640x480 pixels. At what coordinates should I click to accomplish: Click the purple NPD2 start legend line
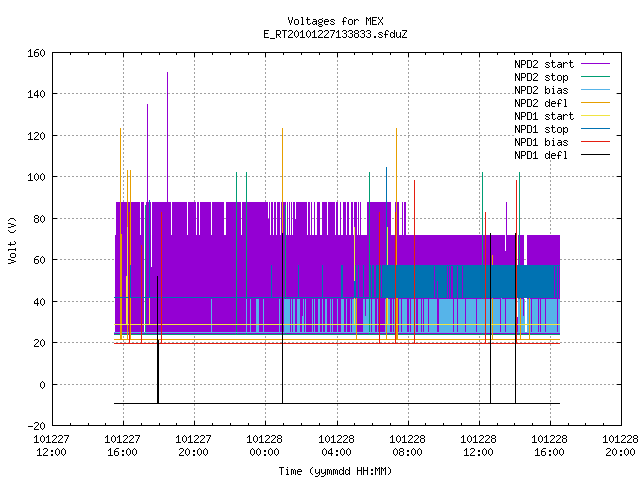click(x=596, y=64)
